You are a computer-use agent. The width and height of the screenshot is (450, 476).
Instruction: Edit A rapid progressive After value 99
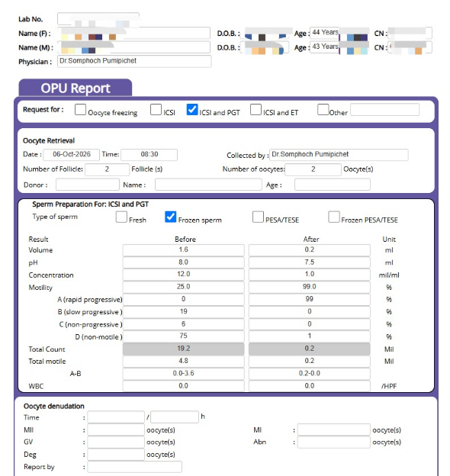310,299
